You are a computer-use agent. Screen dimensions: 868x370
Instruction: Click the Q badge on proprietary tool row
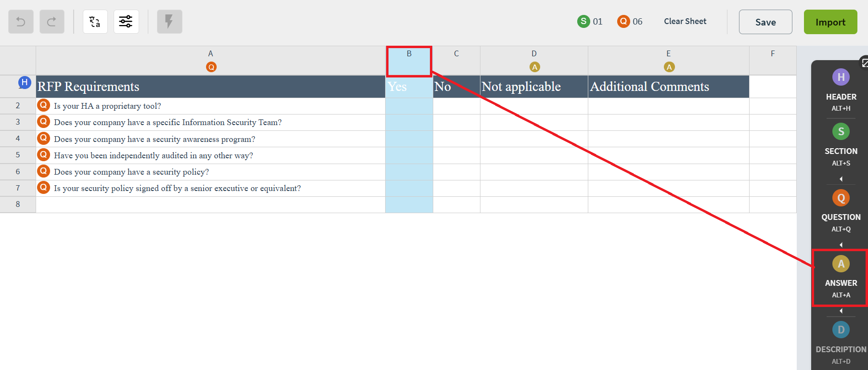click(43, 105)
